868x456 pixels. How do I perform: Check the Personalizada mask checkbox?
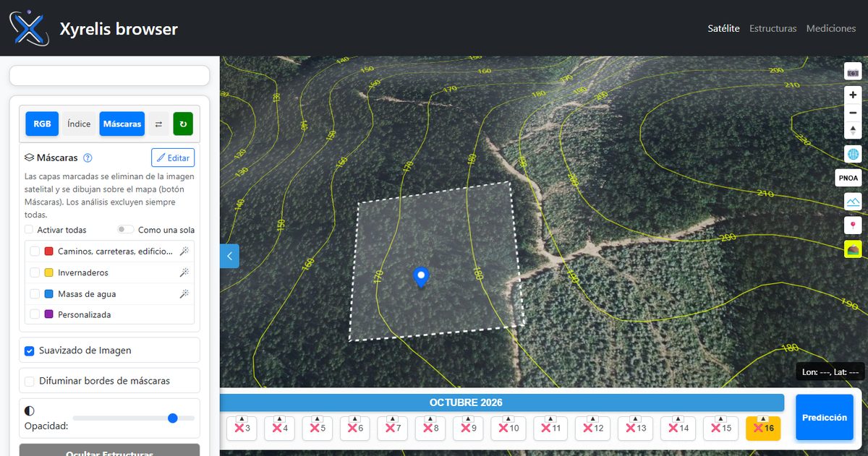tap(35, 314)
